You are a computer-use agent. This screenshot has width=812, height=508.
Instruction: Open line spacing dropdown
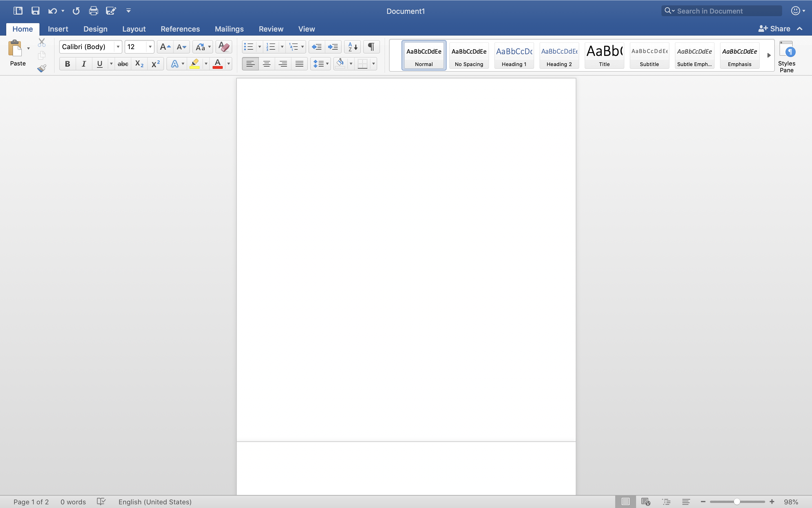pyautogui.click(x=321, y=63)
